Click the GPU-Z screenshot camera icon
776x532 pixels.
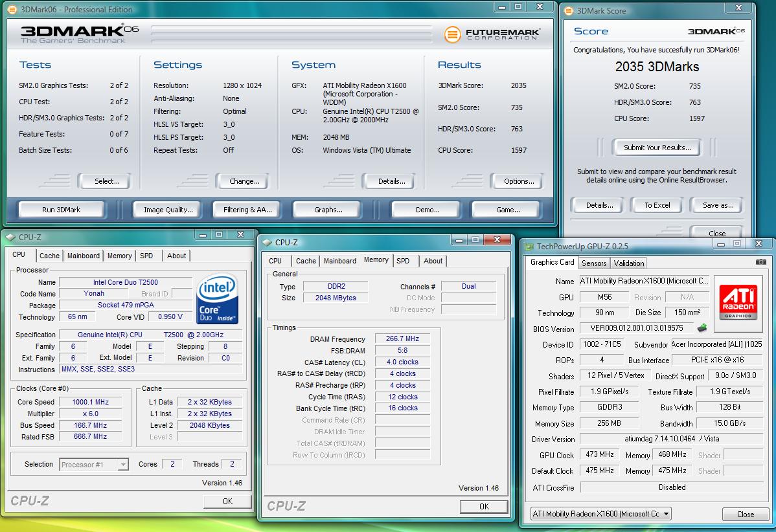click(x=760, y=262)
